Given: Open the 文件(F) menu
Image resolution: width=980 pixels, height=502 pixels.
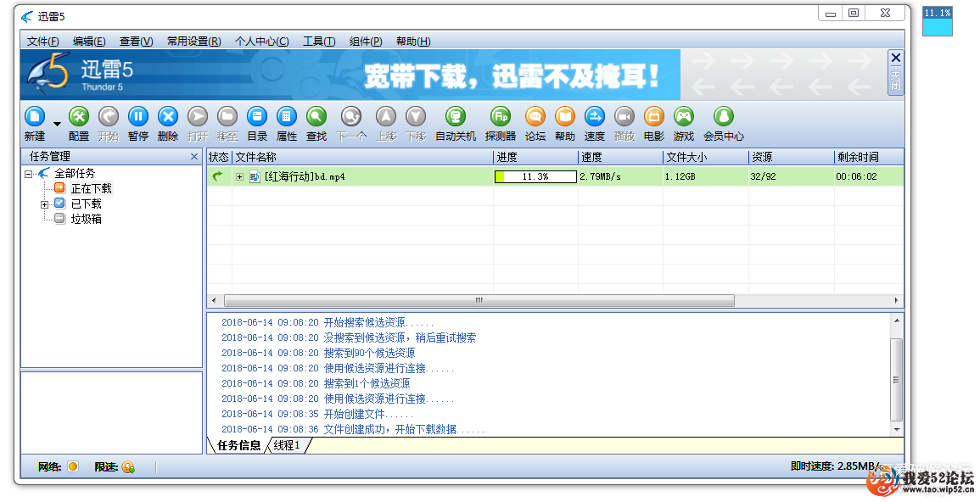Looking at the screenshot, I should (x=43, y=42).
